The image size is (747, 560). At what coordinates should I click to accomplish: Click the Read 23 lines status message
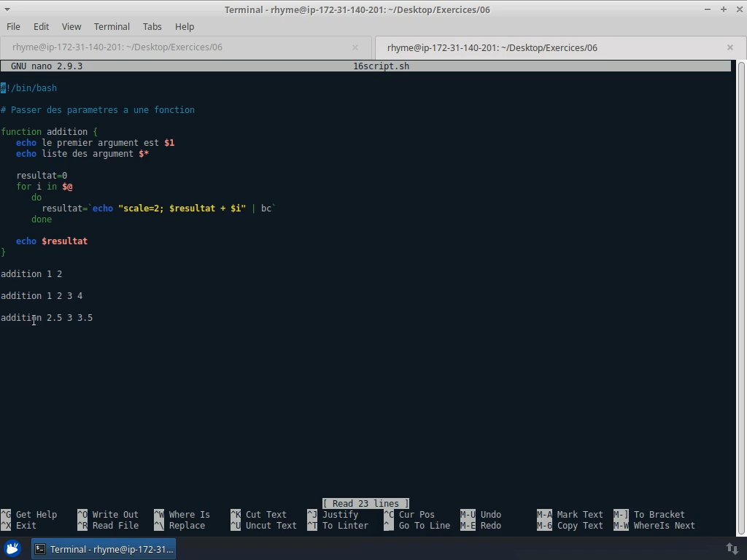pyautogui.click(x=365, y=503)
